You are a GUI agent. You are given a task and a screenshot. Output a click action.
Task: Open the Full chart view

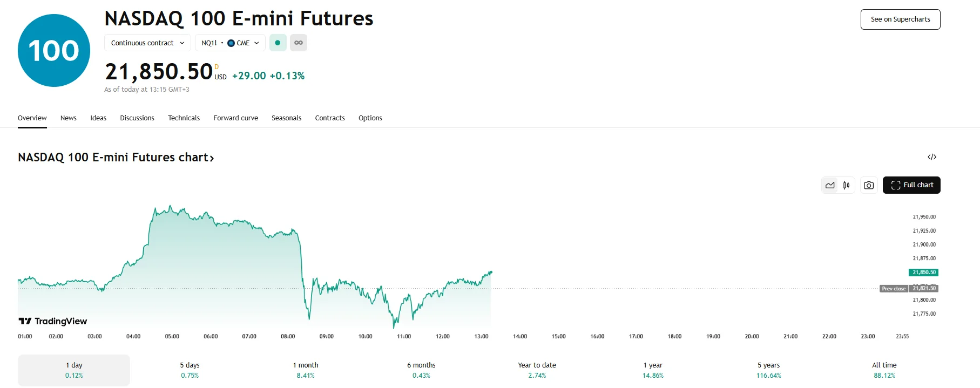coord(911,185)
